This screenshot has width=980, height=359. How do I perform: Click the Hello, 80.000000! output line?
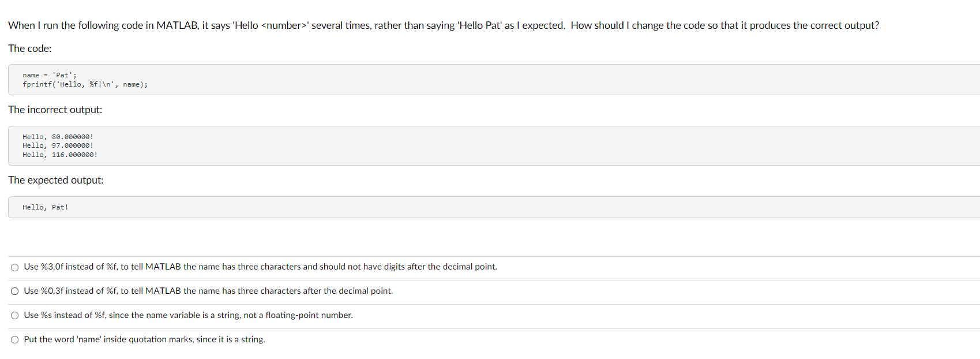pos(58,136)
